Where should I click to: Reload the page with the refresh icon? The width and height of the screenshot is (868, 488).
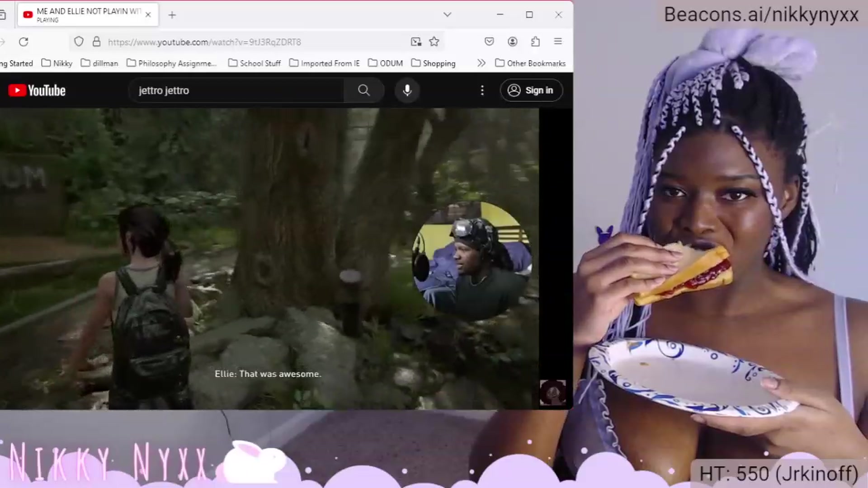pos(24,42)
